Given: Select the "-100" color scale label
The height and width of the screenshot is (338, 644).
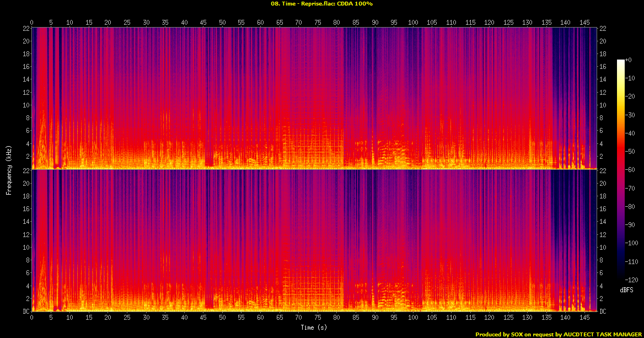Looking at the screenshot, I should coord(632,243).
